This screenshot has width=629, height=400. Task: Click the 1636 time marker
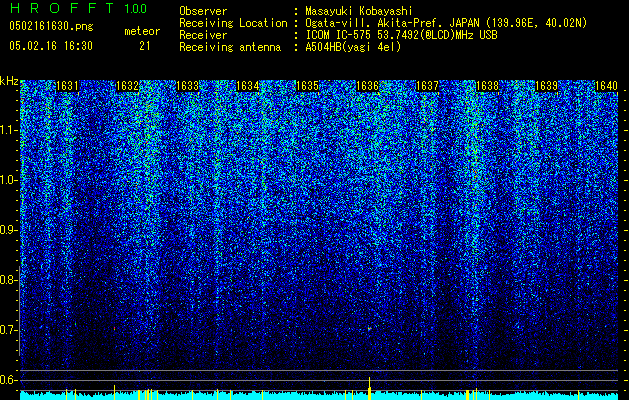(x=367, y=86)
